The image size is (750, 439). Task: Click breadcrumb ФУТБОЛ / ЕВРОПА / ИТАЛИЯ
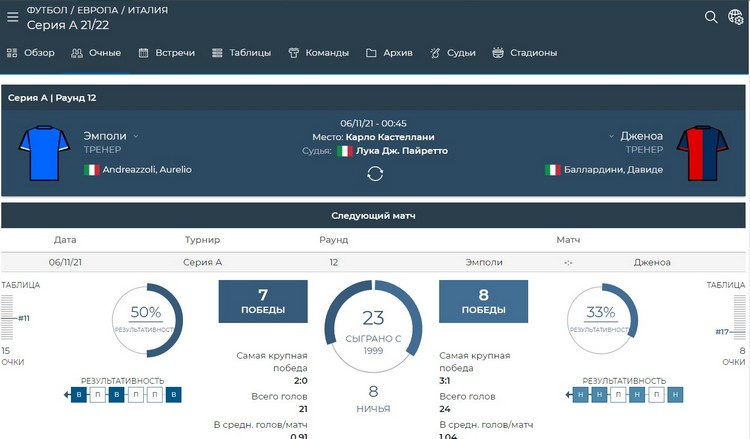click(x=97, y=10)
